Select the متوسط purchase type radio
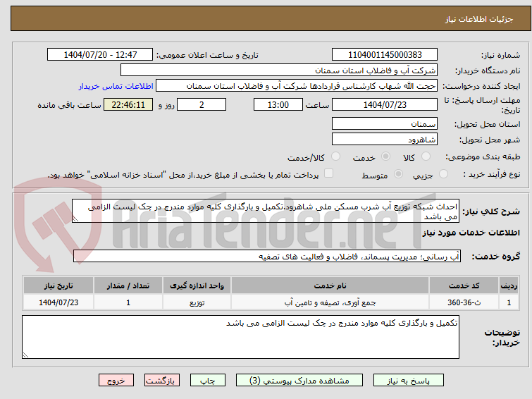Screen dimensions: 532x399 [398, 174]
